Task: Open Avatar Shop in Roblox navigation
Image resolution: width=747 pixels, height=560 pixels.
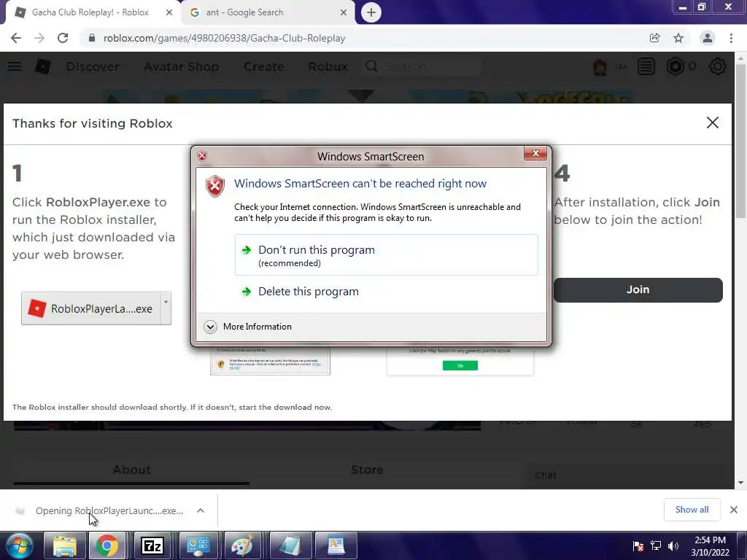Action: (182, 66)
